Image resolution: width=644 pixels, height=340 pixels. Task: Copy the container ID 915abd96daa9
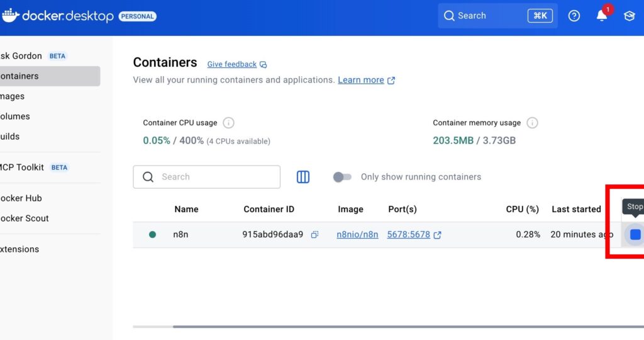pyautogui.click(x=314, y=234)
